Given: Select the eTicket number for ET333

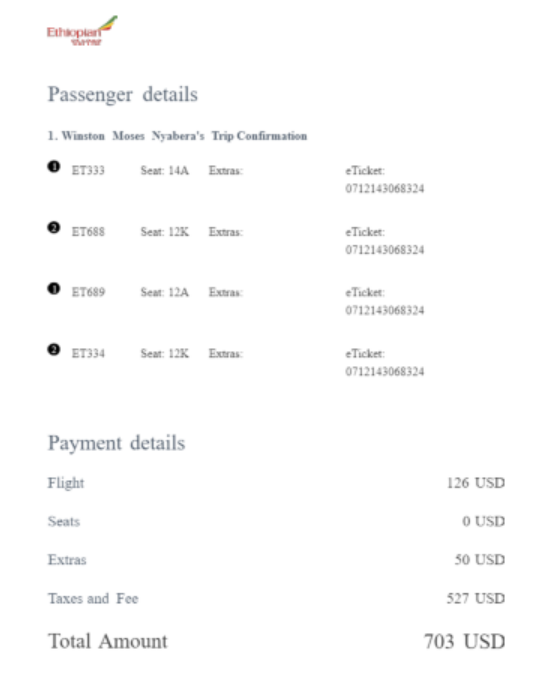Looking at the screenshot, I should point(385,189).
